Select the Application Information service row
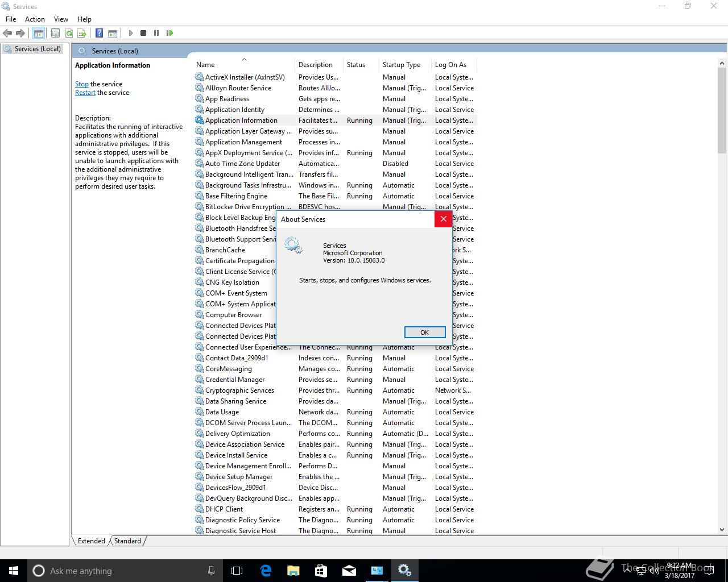 (x=335, y=120)
